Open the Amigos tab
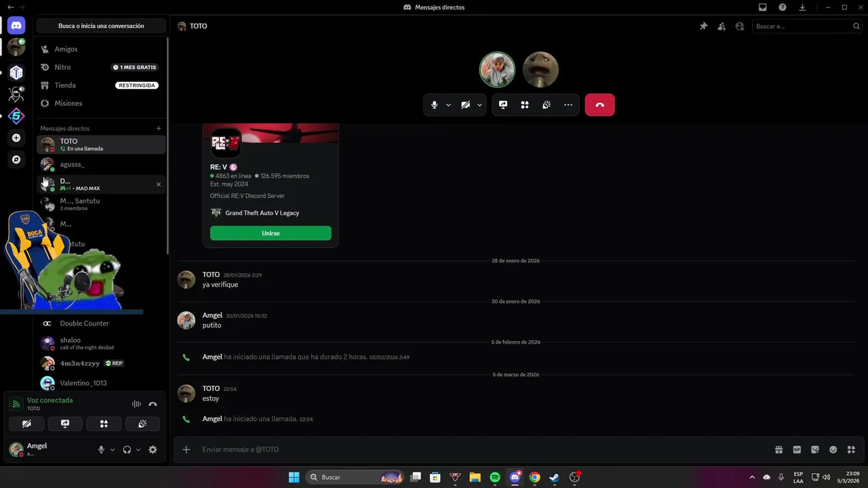The height and width of the screenshot is (488, 868). pyautogui.click(x=101, y=49)
